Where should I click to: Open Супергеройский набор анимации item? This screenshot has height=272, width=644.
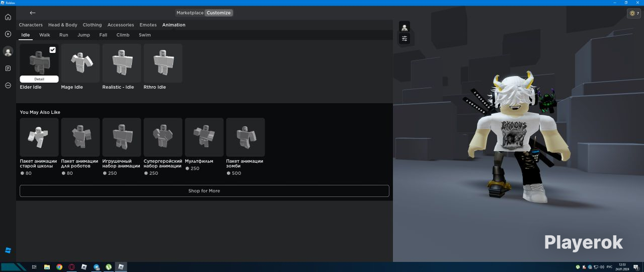point(163,147)
